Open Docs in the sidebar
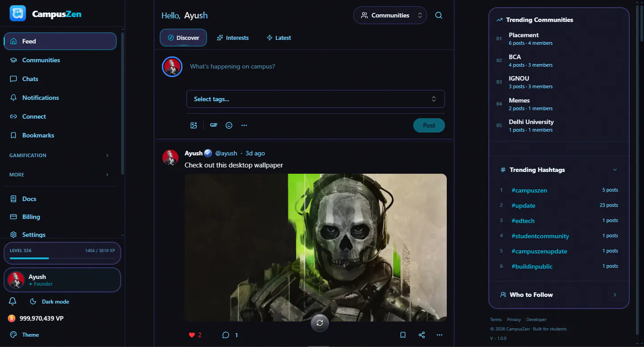Viewport: 644px width, 347px height. point(60,199)
